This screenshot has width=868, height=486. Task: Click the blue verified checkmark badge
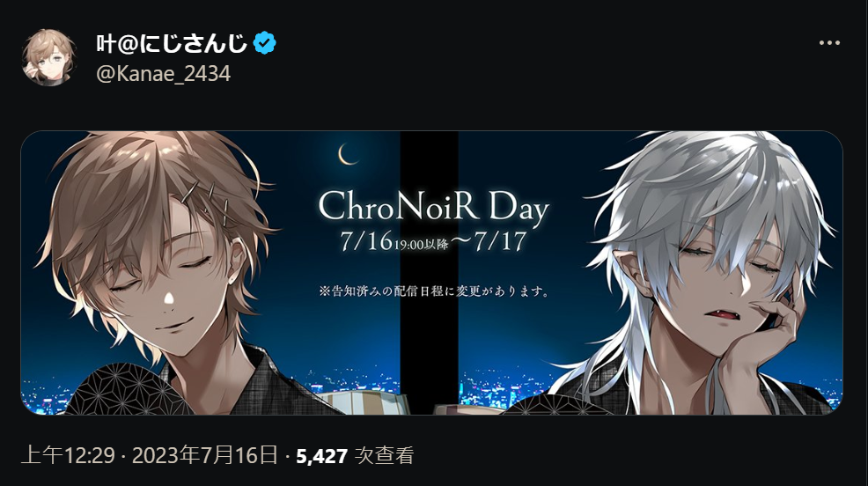click(265, 42)
